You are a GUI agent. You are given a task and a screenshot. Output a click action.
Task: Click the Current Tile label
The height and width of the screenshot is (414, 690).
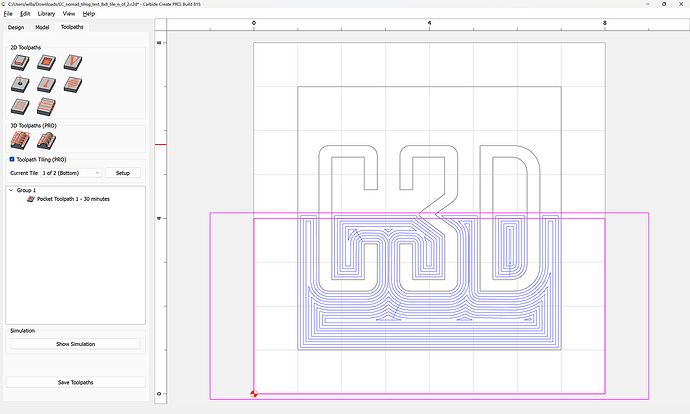[x=24, y=173]
